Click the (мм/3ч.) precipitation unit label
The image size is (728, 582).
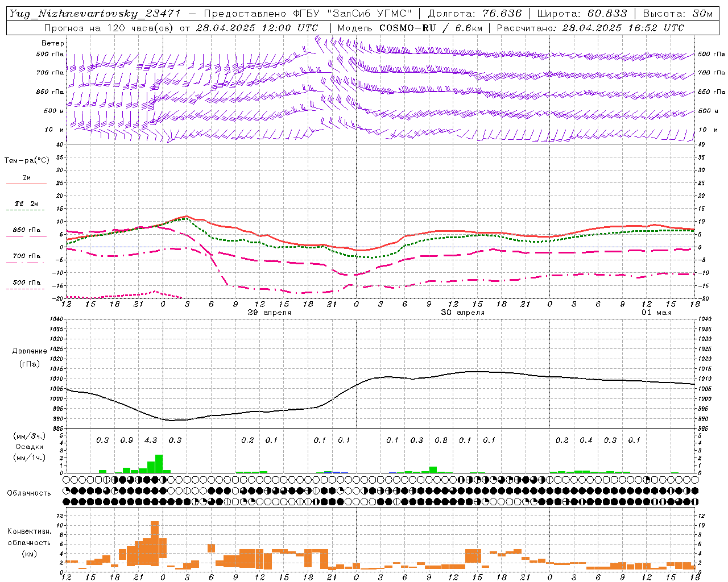tap(30, 436)
